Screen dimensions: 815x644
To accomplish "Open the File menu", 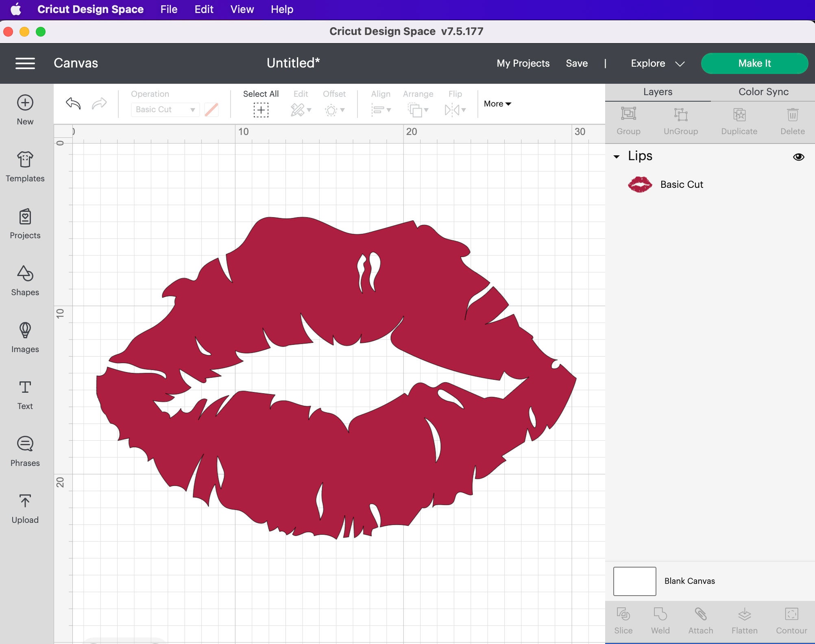I will [168, 9].
